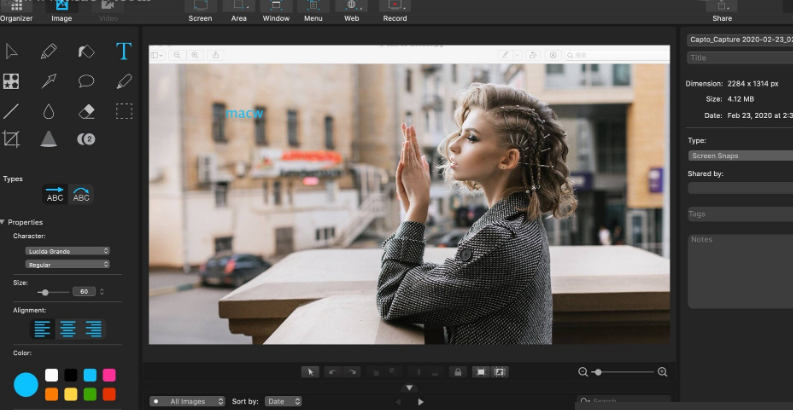The image size is (793, 410).
Task: Collapse the Properties section
Action: [x=4, y=222]
